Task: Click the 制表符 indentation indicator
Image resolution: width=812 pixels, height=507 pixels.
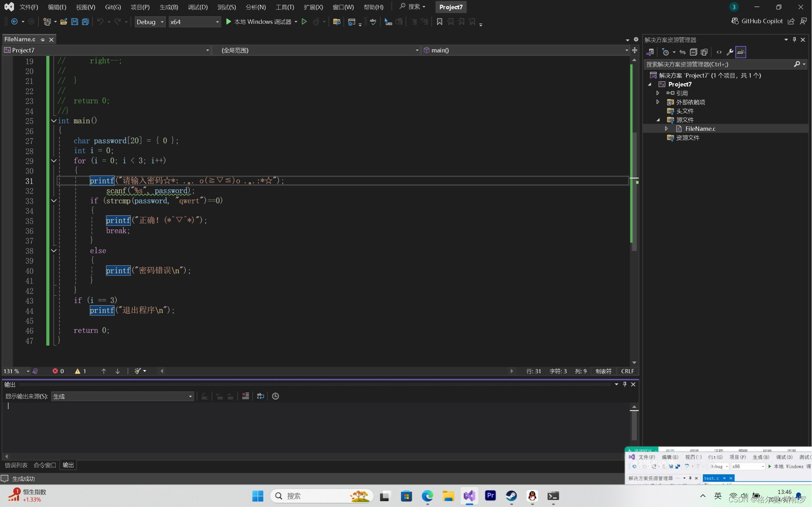Action: click(x=603, y=371)
